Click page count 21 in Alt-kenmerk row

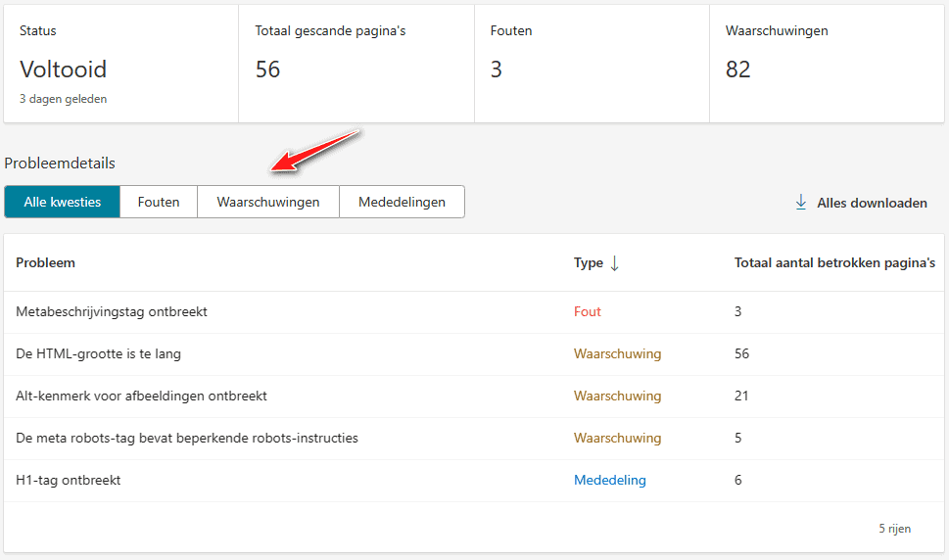[741, 397]
